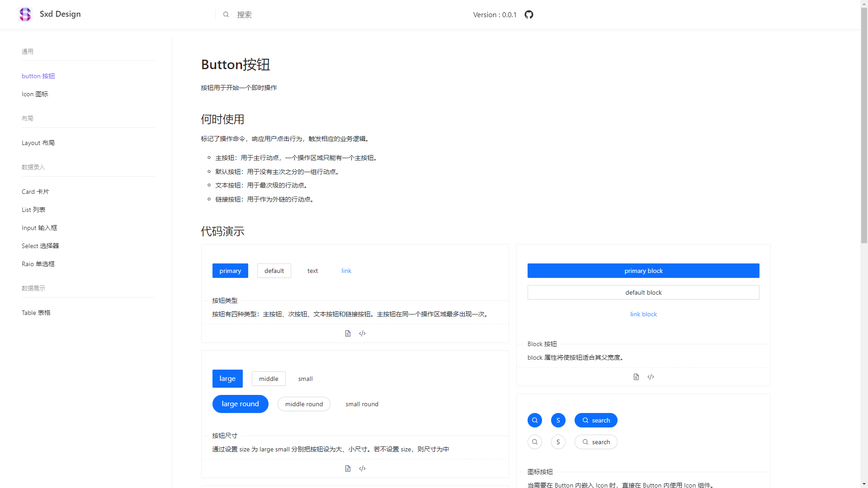Click the blue circular S button
Image resolution: width=868 pixels, height=488 pixels.
tap(558, 420)
